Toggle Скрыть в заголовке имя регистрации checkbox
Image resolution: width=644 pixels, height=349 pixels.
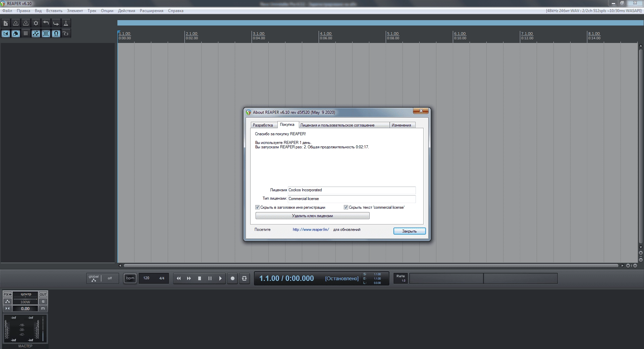[x=290, y=207]
